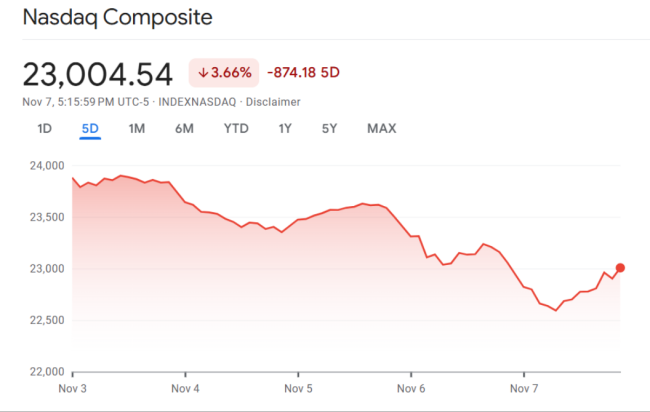Click the 23,004.54 index value
The width and height of the screenshot is (650, 412).
98,75
